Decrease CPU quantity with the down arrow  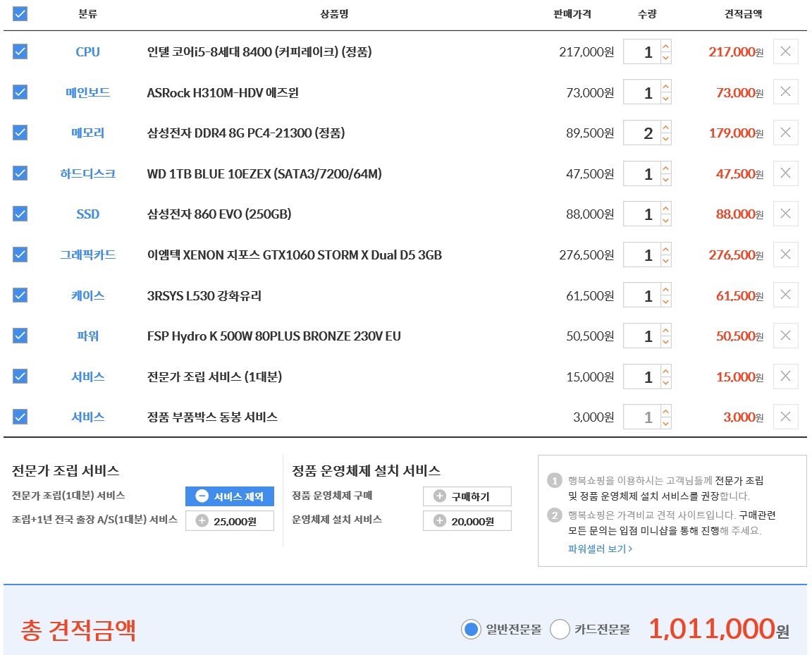click(666, 58)
